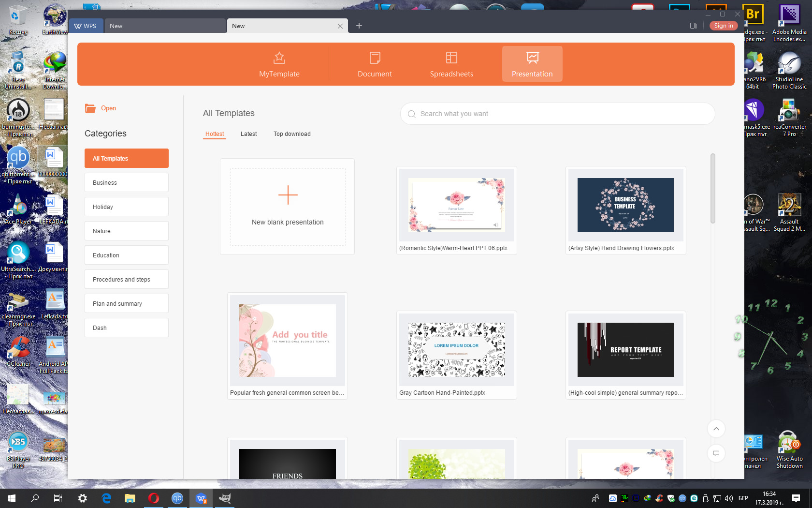Switch to the Document templates tab
812x508 pixels.
375,64
